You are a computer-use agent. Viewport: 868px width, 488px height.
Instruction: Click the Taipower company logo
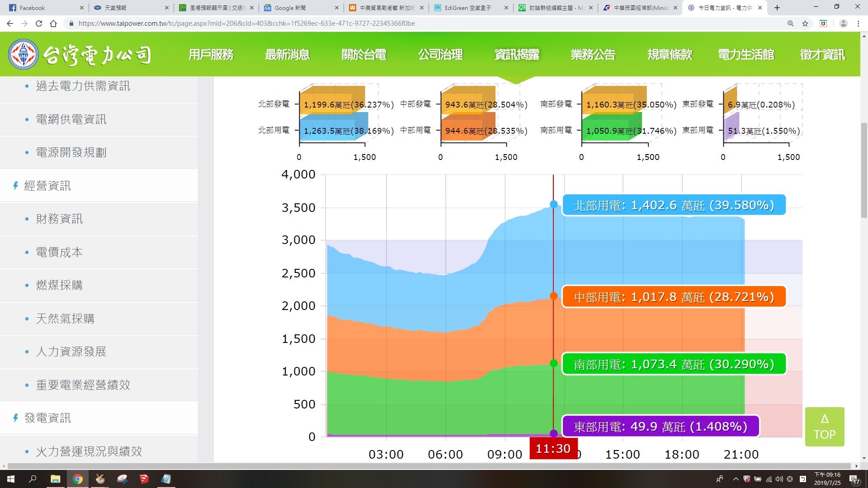point(80,55)
